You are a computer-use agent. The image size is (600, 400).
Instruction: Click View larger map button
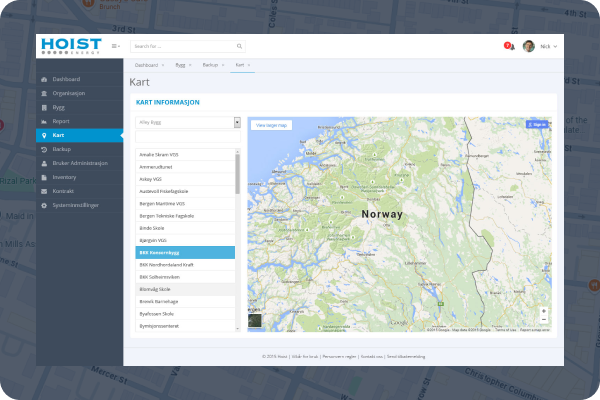click(271, 125)
